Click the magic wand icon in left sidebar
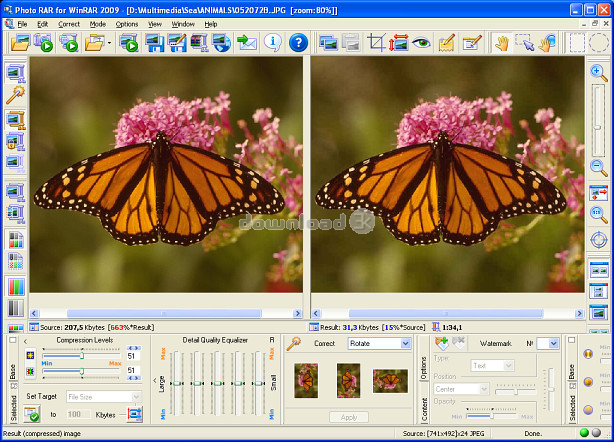The width and height of the screenshot is (614, 442). tap(15, 95)
